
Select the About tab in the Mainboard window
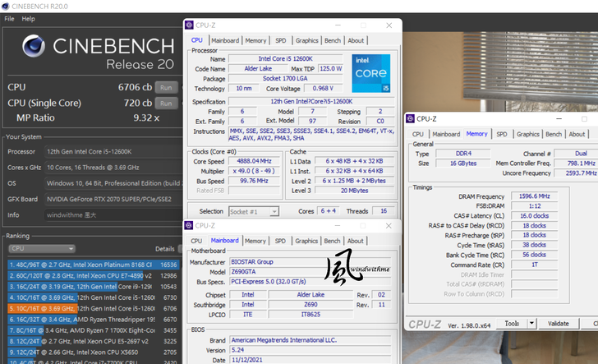(x=356, y=241)
